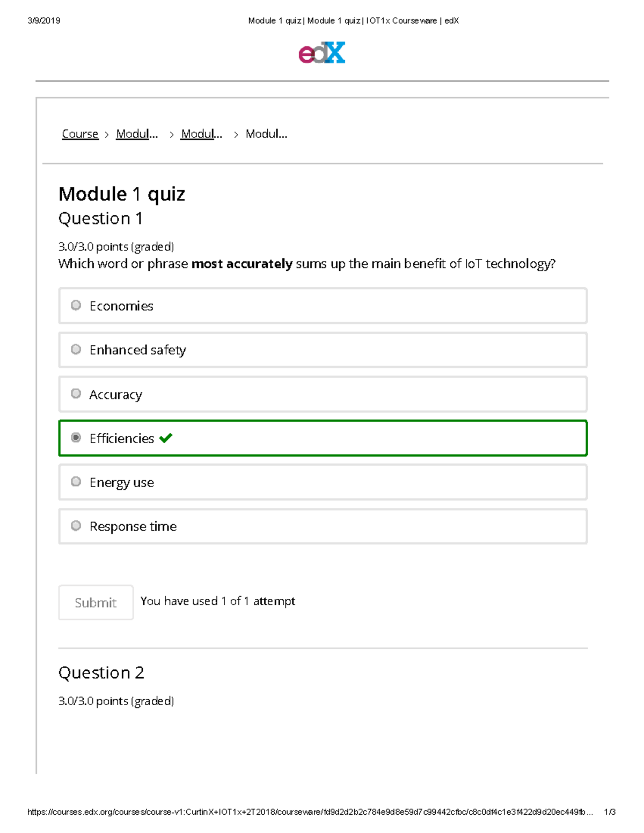Click the chevron after Course breadcrumb

[106, 134]
